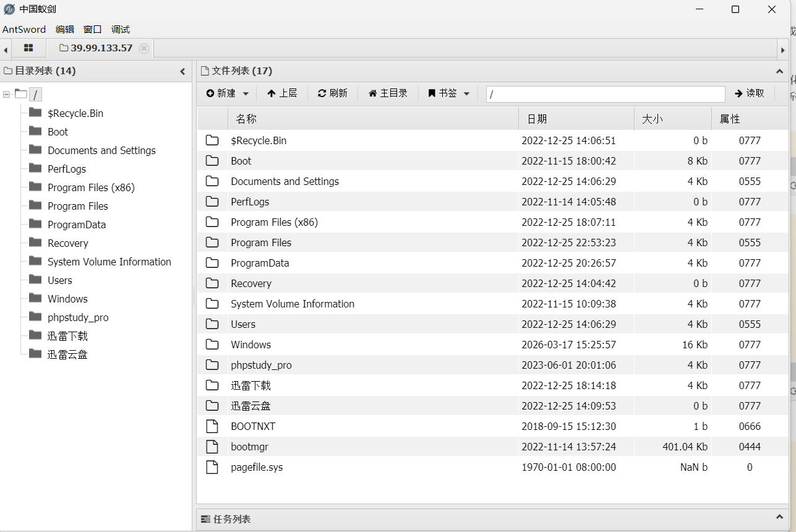Open the 书签 bookmarks dropdown
The width and height of the screenshot is (796, 532).
coord(449,93)
